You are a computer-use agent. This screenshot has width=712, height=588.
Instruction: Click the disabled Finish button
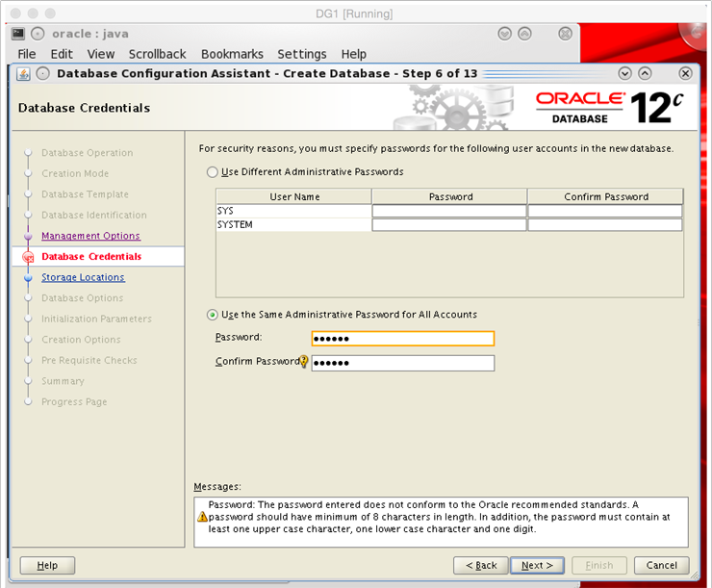point(599,565)
